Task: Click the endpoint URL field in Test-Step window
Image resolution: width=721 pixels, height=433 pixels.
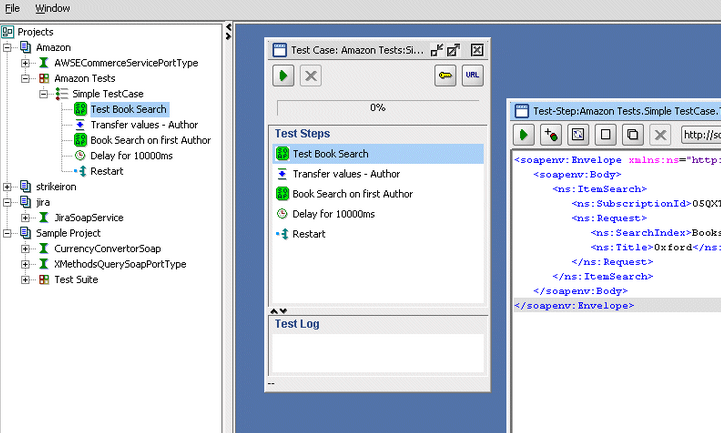Action: (x=701, y=135)
